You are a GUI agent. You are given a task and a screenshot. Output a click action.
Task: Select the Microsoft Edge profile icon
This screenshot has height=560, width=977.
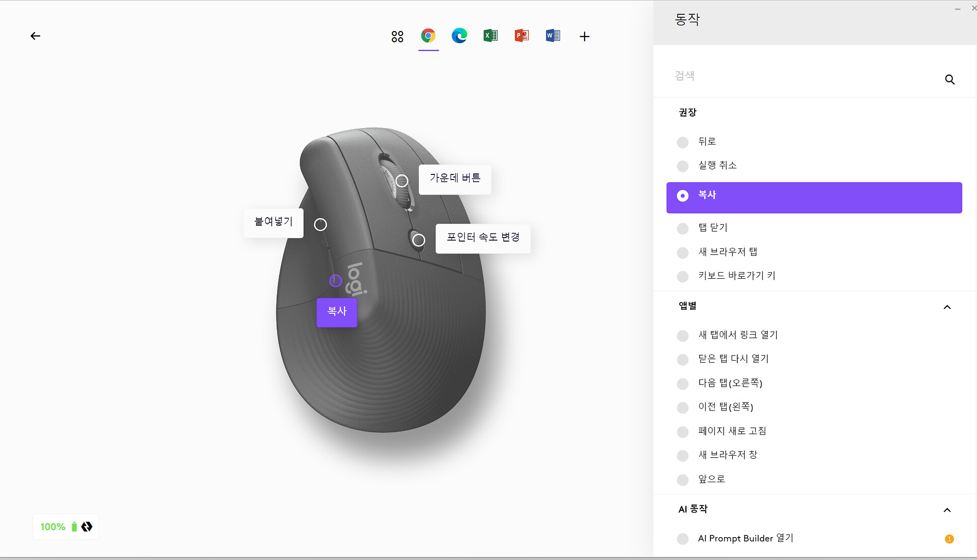click(x=459, y=36)
